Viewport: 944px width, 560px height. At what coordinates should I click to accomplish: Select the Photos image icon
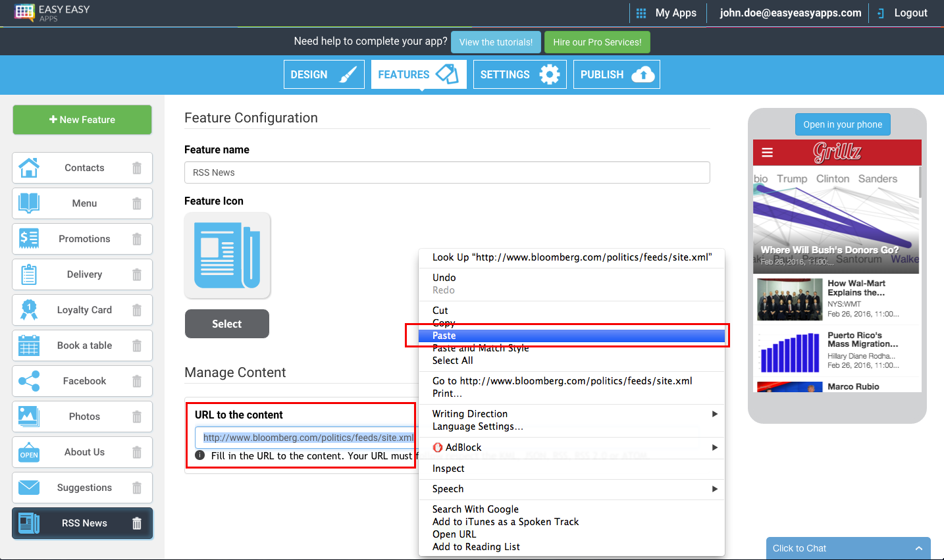28,417
